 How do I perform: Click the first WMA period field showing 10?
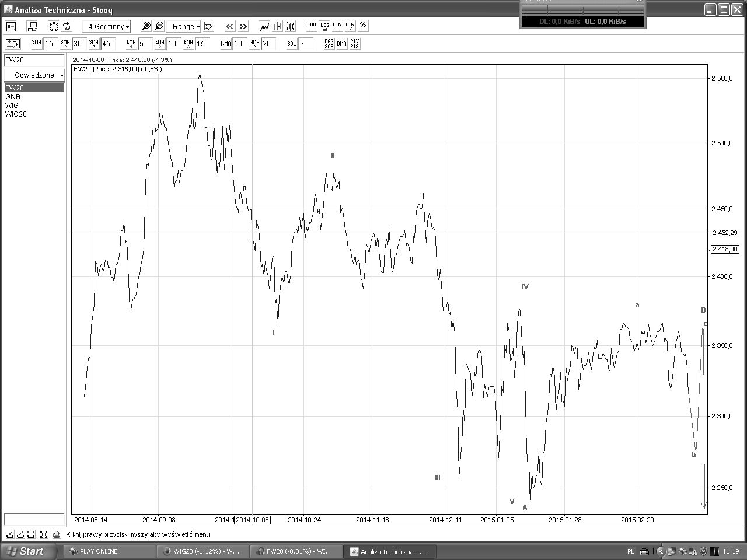(x=239, y=44)
